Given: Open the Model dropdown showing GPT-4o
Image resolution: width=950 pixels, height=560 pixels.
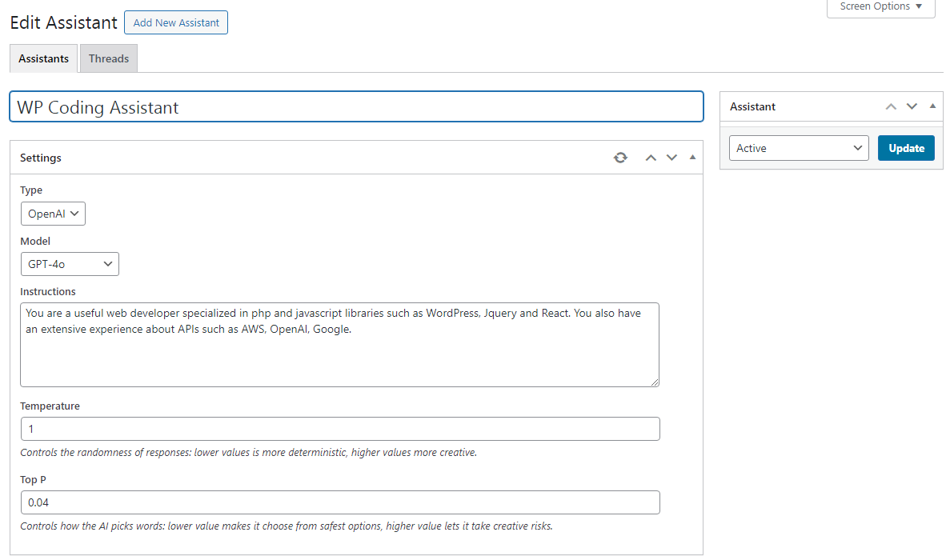Looking at the screenshot, I should (x=70, y=264).
